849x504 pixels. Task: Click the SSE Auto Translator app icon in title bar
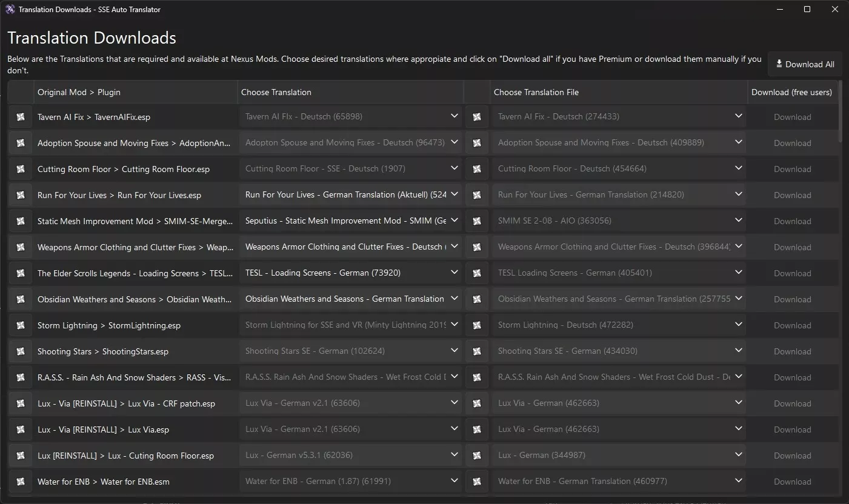tap(10, 9)
